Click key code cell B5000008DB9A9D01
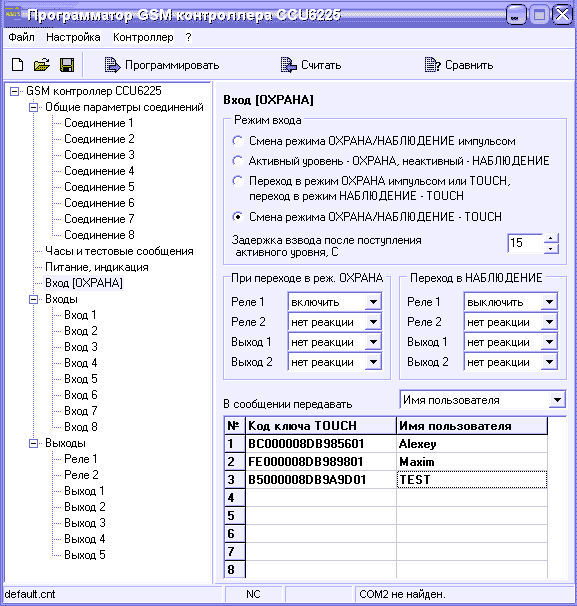577x606 pixels. click(321, 480)
